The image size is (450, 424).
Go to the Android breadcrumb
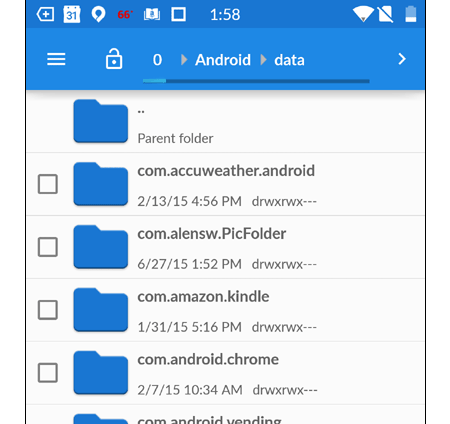pos(223,60)
